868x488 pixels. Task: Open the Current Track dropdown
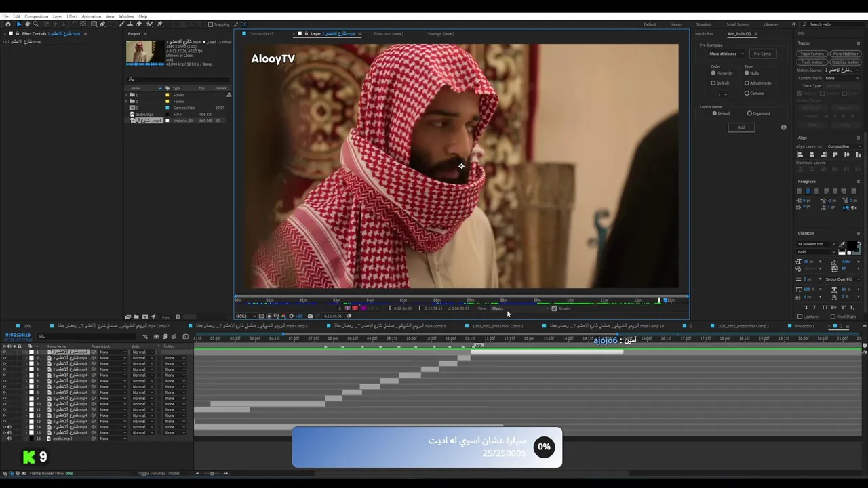click(x=842, y=78)
